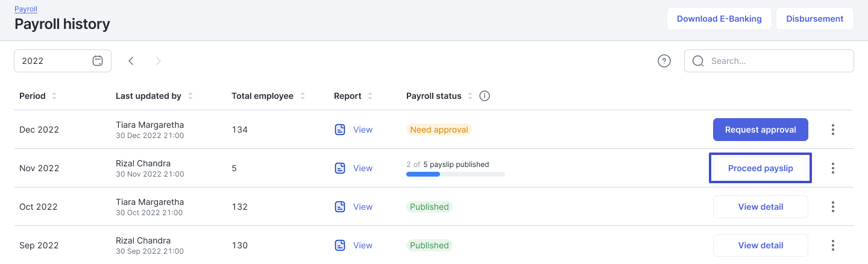Open three-dot menu for Sep 2022 row
868x264 pixels.
832,245
